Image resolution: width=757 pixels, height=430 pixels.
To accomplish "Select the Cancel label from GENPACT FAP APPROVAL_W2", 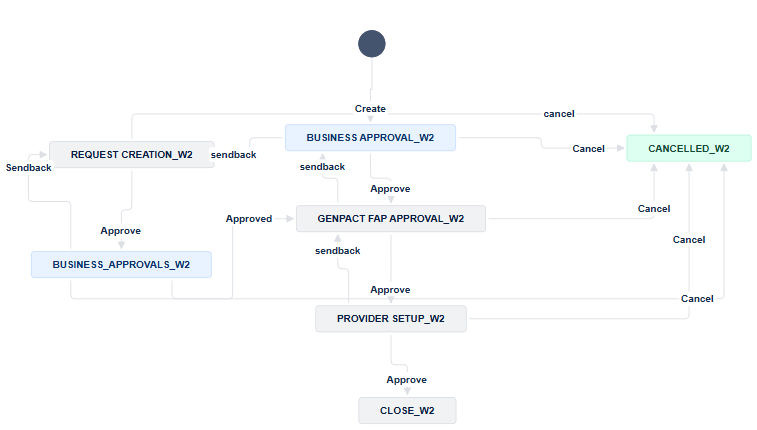I will (654, 208).
